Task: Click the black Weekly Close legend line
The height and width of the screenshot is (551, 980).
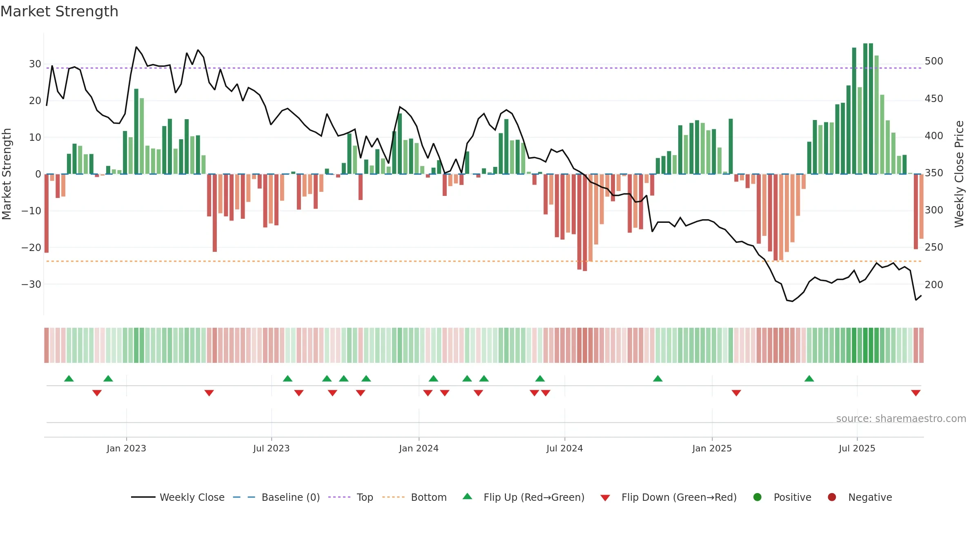Action: coord(143,497)
